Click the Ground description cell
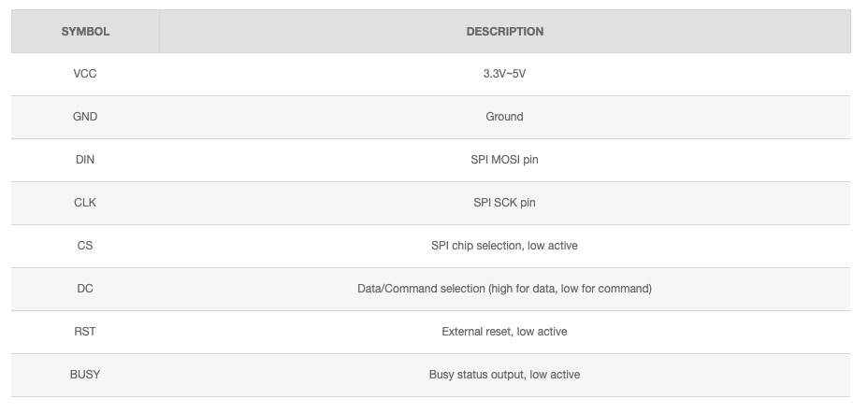The image size is (868, 413). [x=504, y=117]
